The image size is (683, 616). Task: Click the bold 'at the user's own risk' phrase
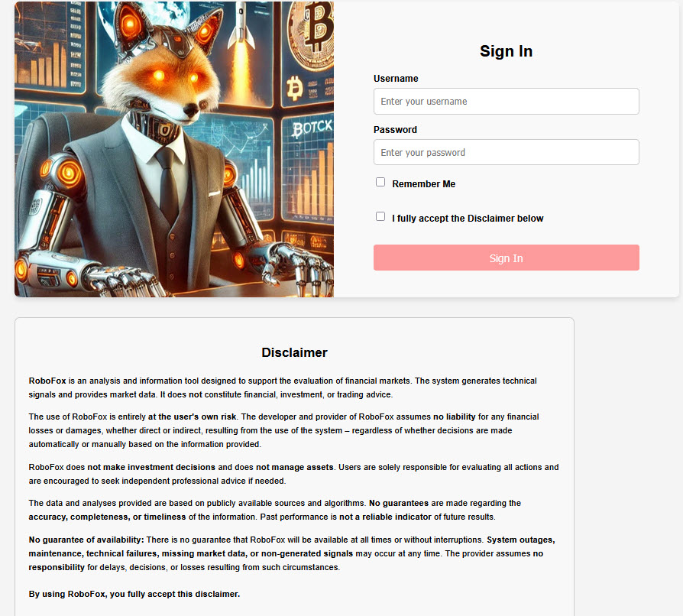[192, 417]
